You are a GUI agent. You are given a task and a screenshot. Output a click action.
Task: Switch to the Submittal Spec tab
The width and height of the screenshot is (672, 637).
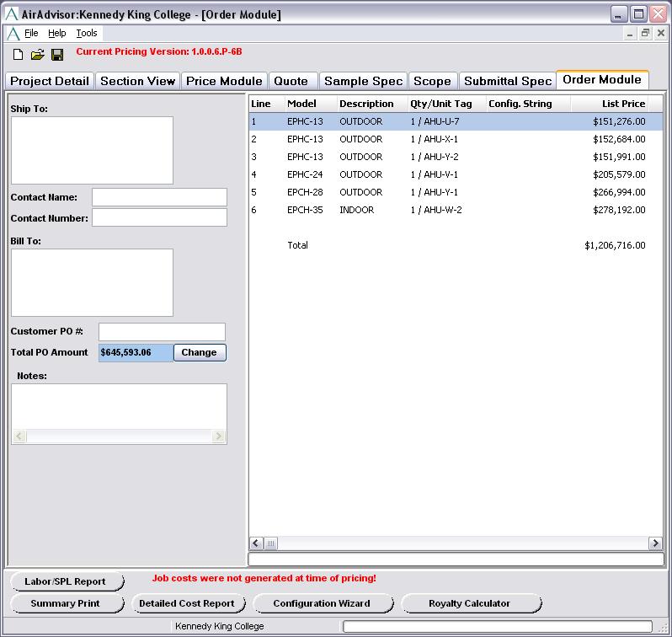[507, 81]
